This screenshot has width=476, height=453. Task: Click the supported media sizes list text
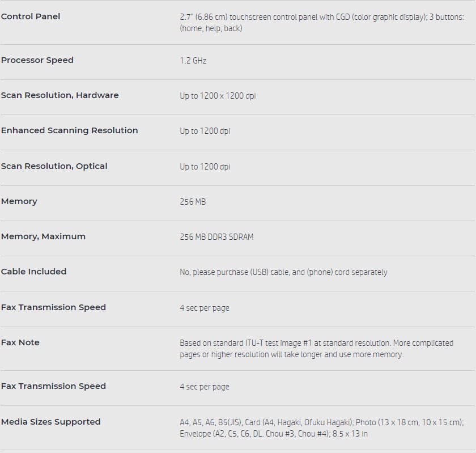(321, 428)
